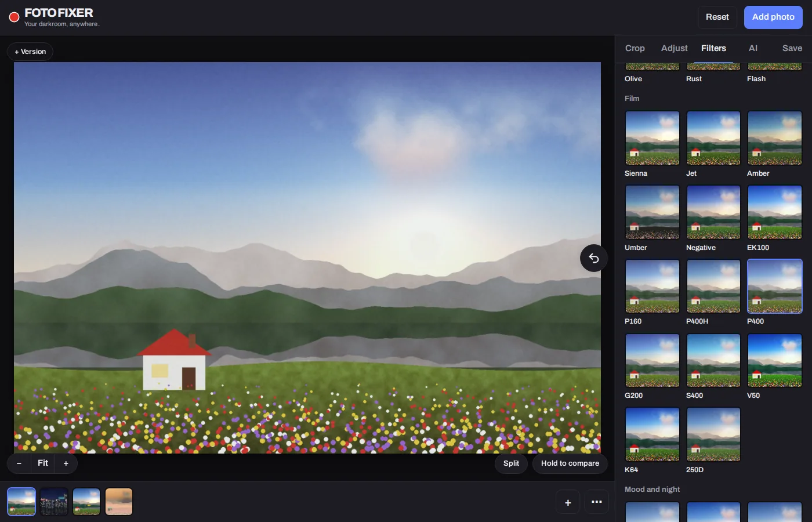Viewport: 812px width, 522px height.
Task: Open the orange sunset photo in filmstrip
Action: 119,502
